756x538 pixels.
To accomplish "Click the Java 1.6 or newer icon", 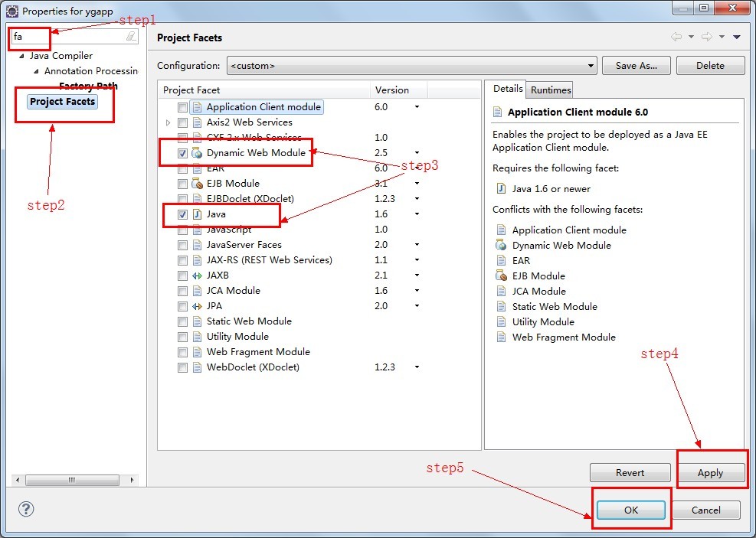I will click(x=502, y=189).
